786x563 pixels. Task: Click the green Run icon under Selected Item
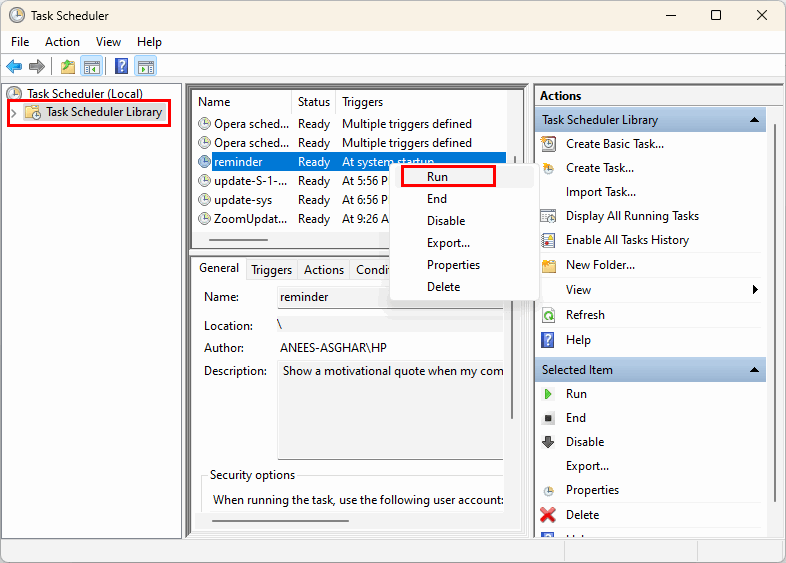(548, 394)
